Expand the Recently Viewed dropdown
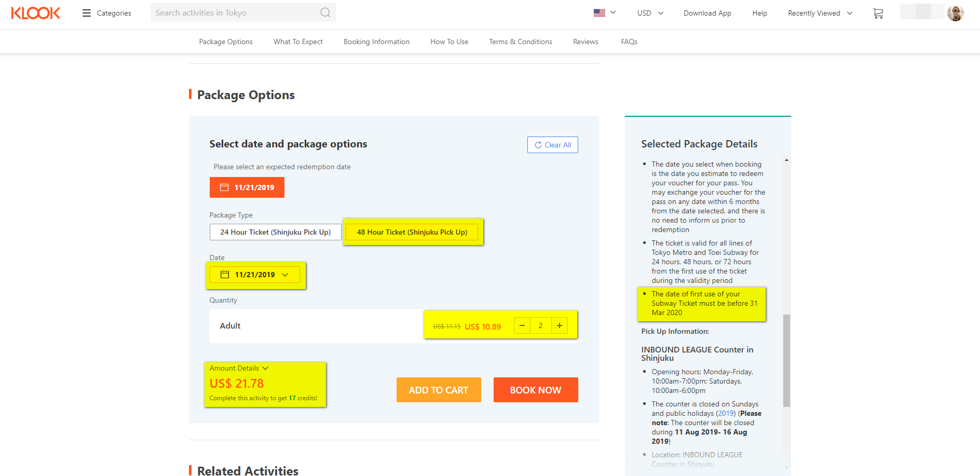Image resolution: width=980 pixels, height=476 pixels. coord(820,13)
